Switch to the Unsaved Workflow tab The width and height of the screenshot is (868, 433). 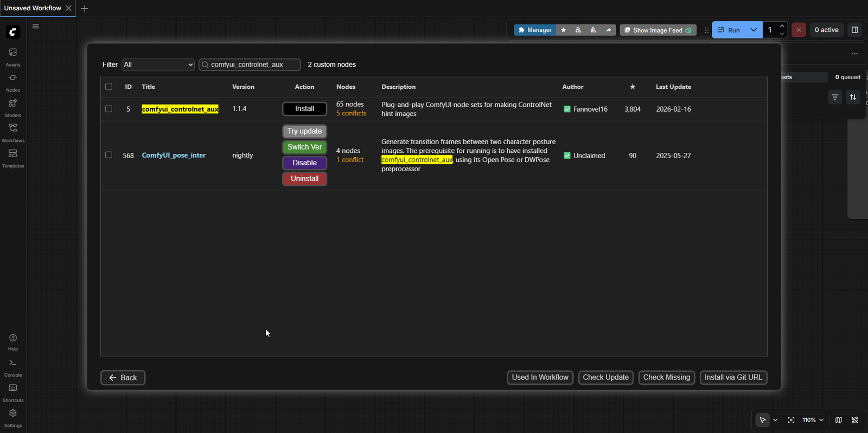(x=33, y=8)
